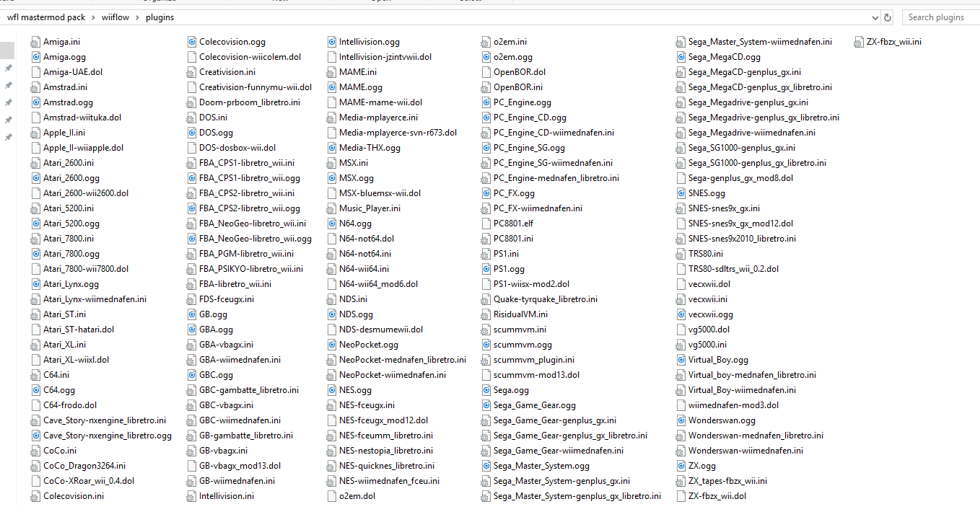Select the DOS.ogg audio file icon
Viewport: 980px width, 517px height.
(192, 133)
